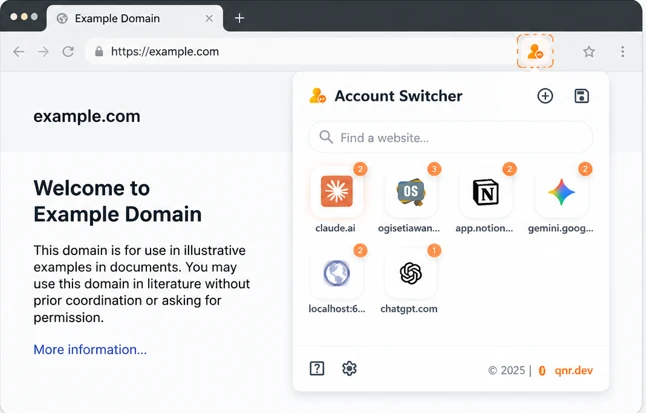Click the app.notion... label text

click(484, 228)
